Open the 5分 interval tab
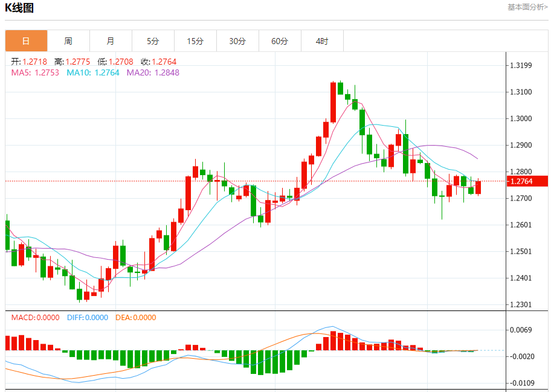The image size is (554, 392). (x=153, y=41)
